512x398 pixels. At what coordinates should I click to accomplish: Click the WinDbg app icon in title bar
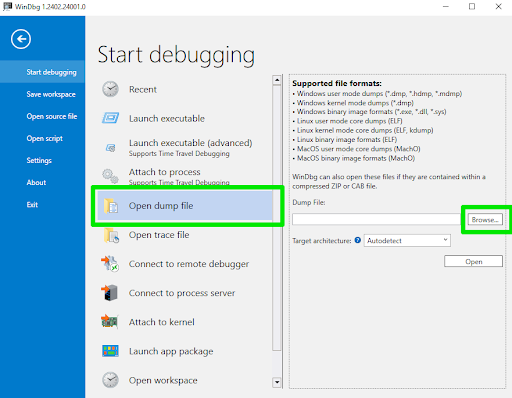7,6
